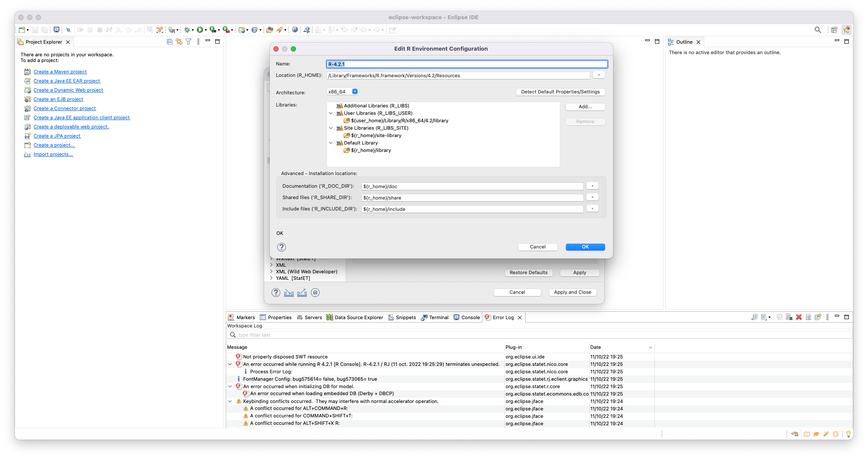Click the Export Log icon in Error Log
The width and height of the screenshot is (868, 458).
click(x=754, y=317)
